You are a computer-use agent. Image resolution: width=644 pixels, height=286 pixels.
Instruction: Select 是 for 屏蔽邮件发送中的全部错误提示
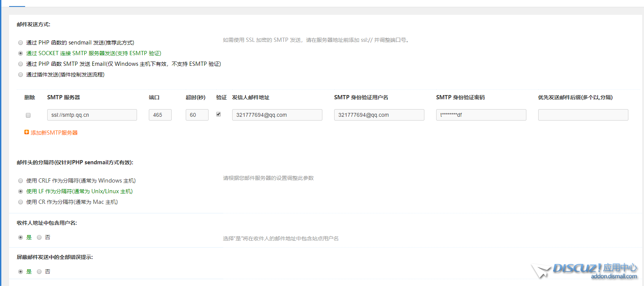click(21, 272)
